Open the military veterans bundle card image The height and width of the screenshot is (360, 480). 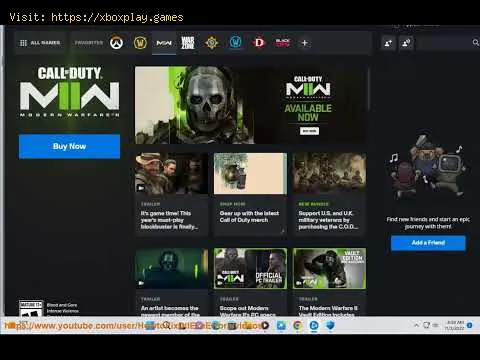pyautogui.click(x=329, y=173)
